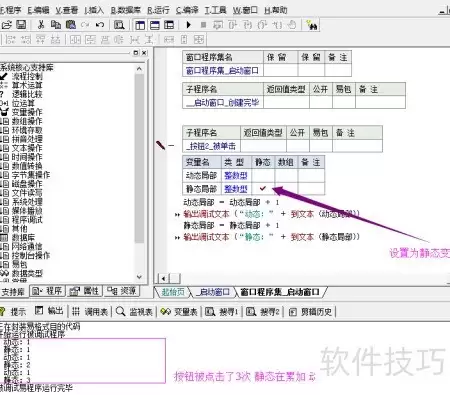Click the Find binoculars icon
The width and height of the screenshot is (450, 395).
tap(312, 25)
